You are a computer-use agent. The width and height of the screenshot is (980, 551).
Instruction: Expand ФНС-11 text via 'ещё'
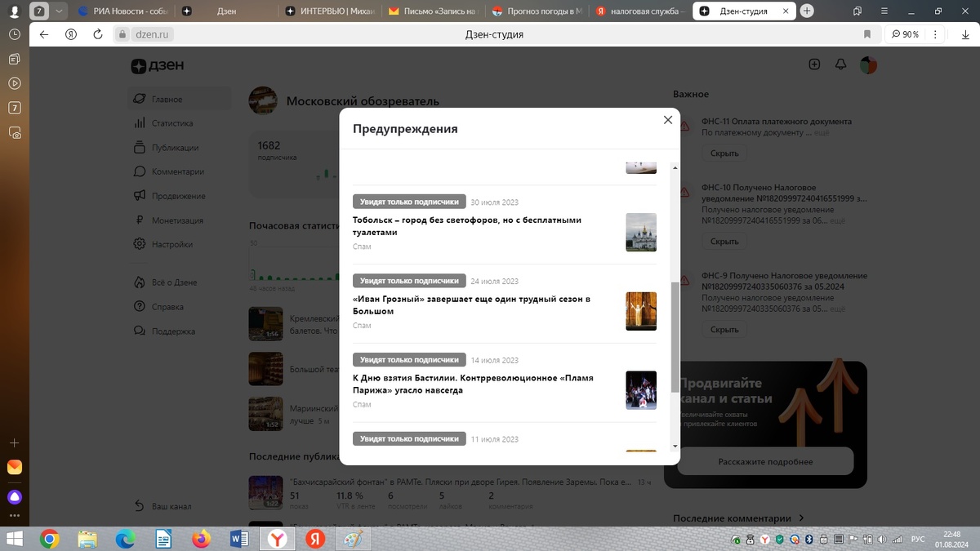pyautogui.click(x=822, y=132)
